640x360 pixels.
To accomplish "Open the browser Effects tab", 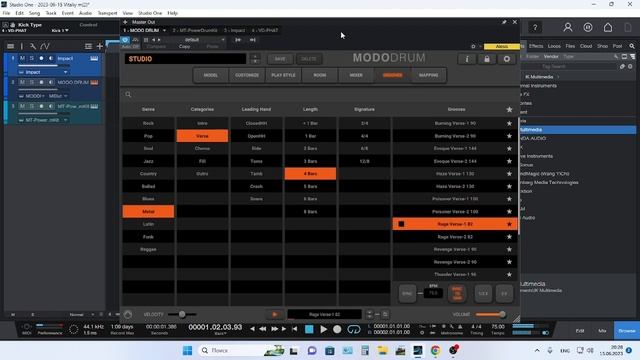I will pyautogui.click(x=536, y=46).
